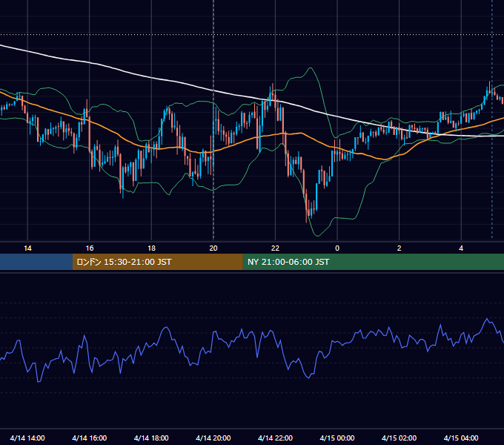Click the 2 hour label on price chart axis
The height and width of the screenshot is (445, 504).
399,248
